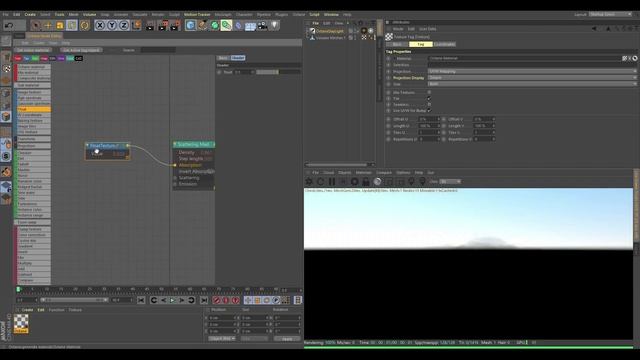The height and width of the screenshot is (360, 640).
Task: Open the Create menu in menu bar
Action: coord(30,15)
